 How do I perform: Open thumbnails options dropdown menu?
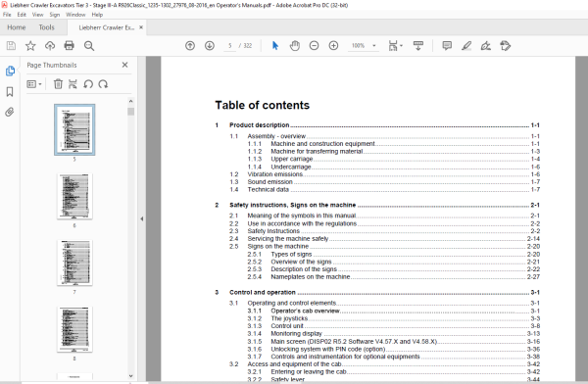[34, 84]
